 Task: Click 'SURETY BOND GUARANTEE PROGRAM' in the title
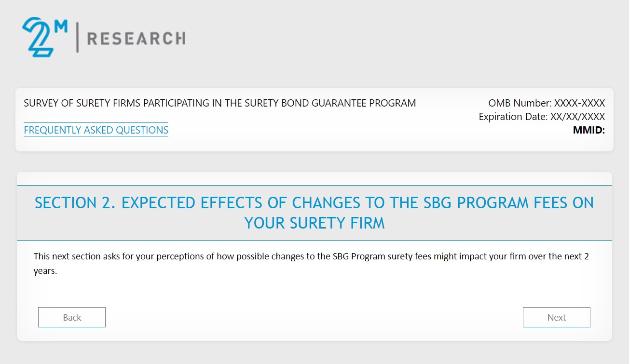pyautogui.click(x=332, y=103)
